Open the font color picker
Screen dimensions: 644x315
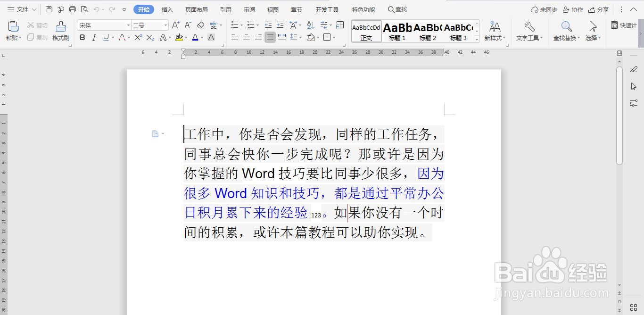196,38
